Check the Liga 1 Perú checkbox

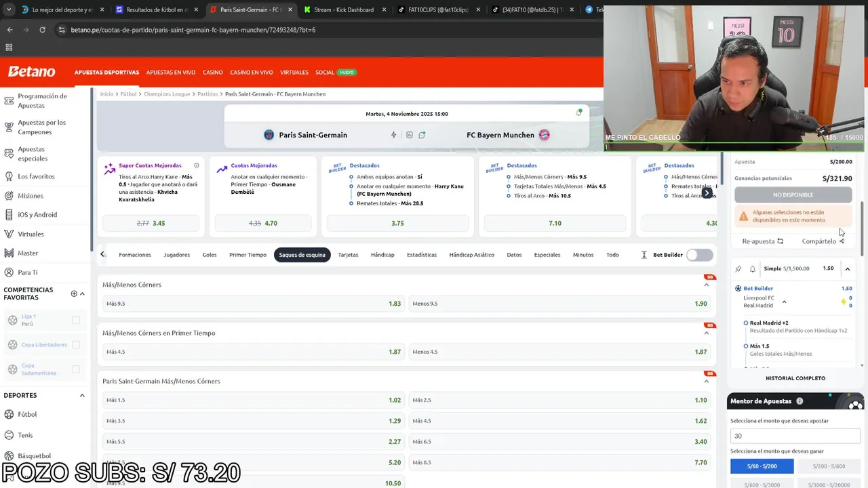(75, 320)
